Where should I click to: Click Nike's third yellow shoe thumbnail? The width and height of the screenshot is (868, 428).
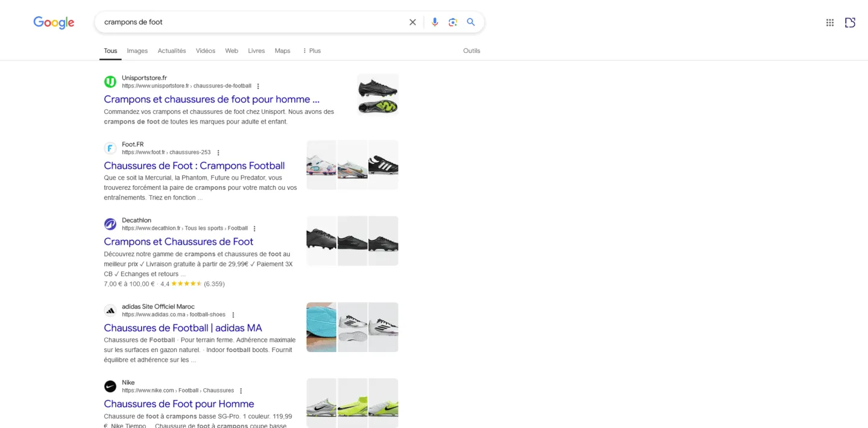[383, 403]
